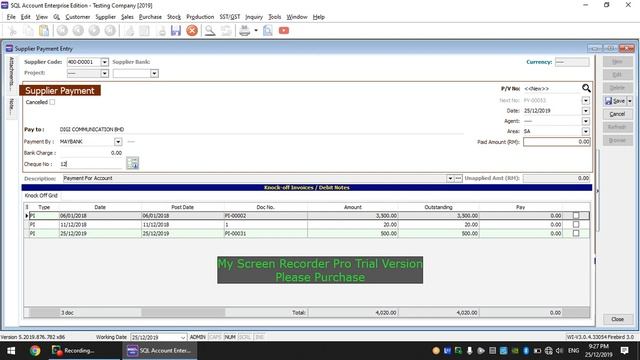Open the SST/GST menu
Screen dimensions: 640x360
coord(230,17)
